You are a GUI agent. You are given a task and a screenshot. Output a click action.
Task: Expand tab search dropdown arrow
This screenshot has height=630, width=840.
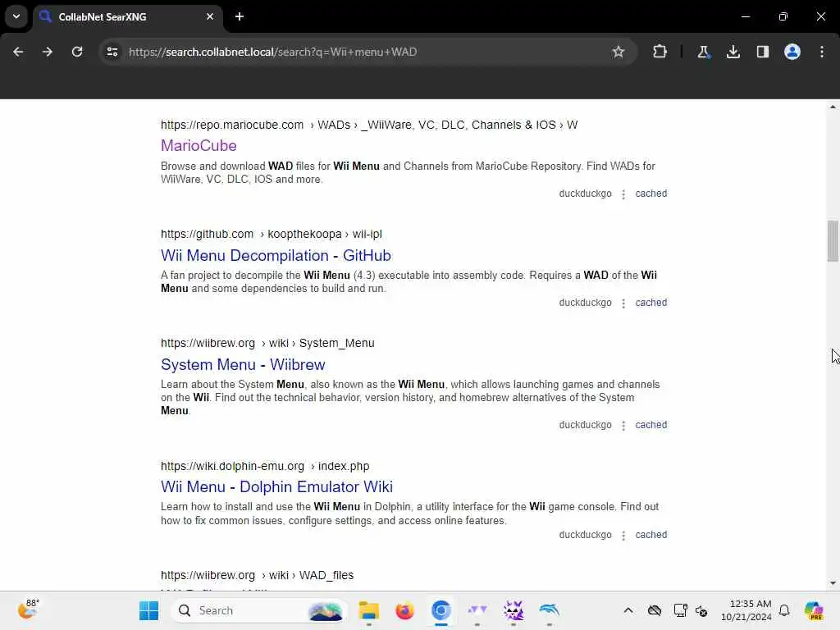pos(16,16)
